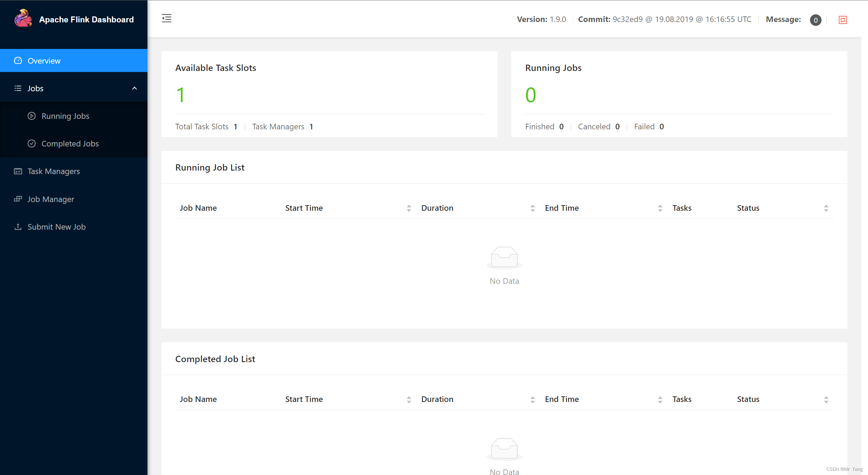Click the Overview dashboard icon
This screenshot has height=475, width=868.
click(x=18, y=61)
